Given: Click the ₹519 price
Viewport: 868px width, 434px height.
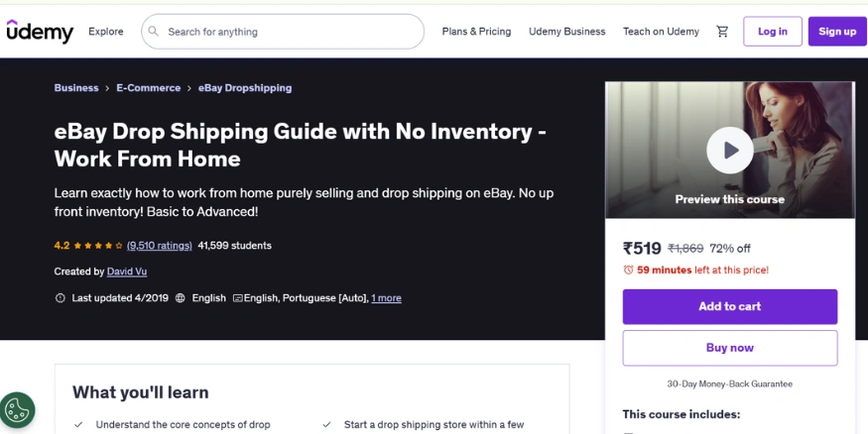Looking at the screenshot, I should click(x=642, y=249).
